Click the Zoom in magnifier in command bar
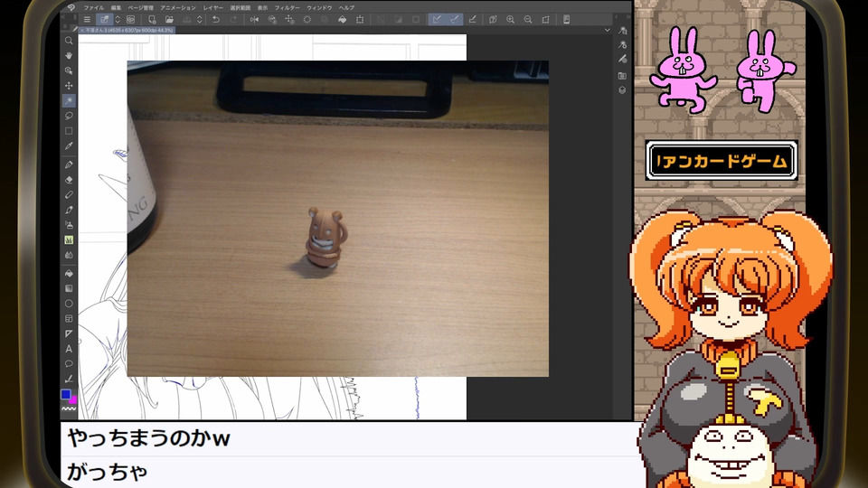Viewport: 868px width, 488px height. pos(510,19)
